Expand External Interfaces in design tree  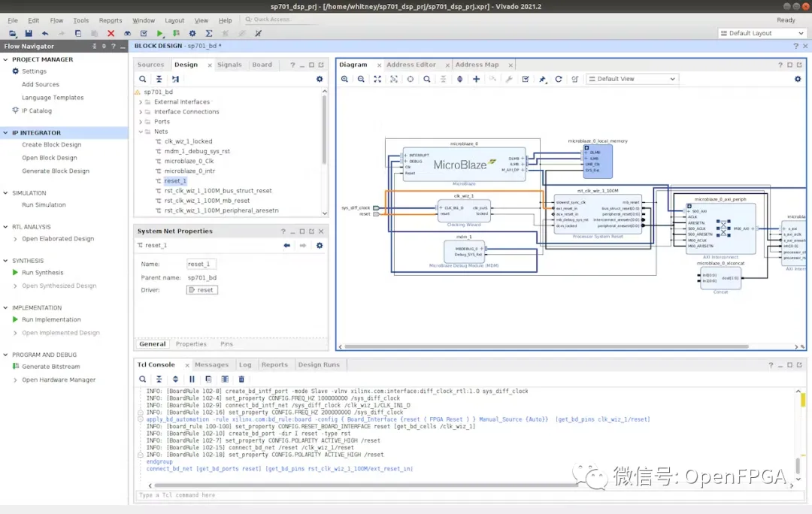pyautogui.click(x=141, y=102)
